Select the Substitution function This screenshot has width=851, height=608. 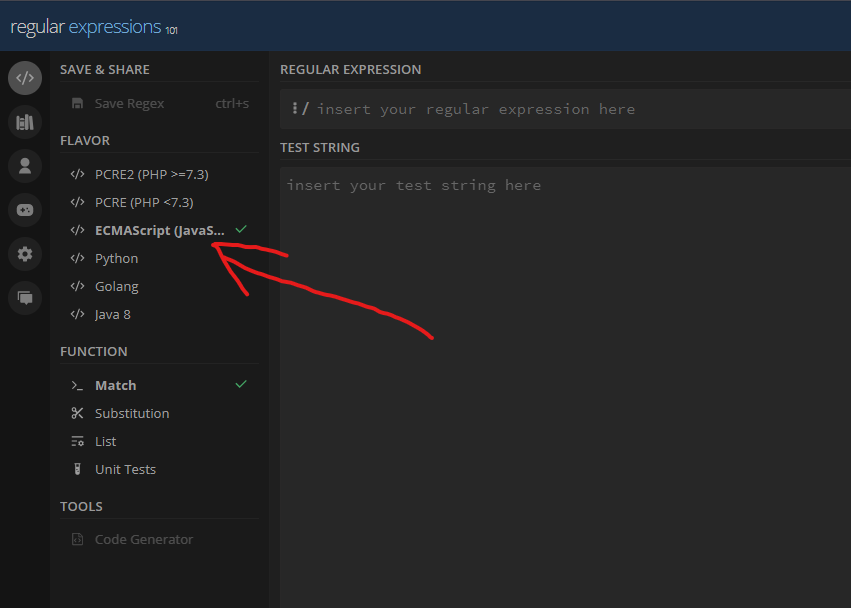click(159, 414)
